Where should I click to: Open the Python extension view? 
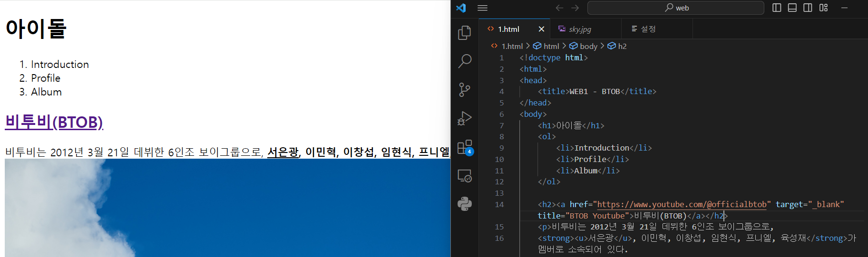pyautogui.click(x=465, y=204)
